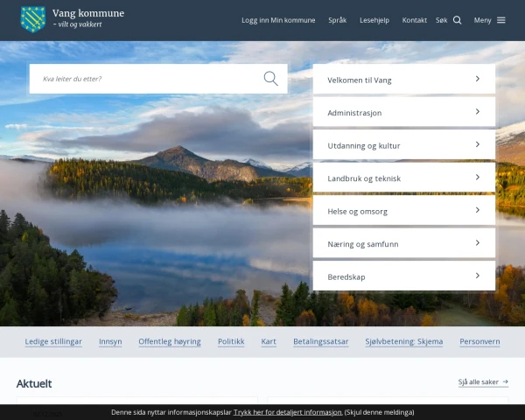Click the Vang kommune coat of arms logo
Viewport: 525px width, 420px height.
[x=33, y=19]
